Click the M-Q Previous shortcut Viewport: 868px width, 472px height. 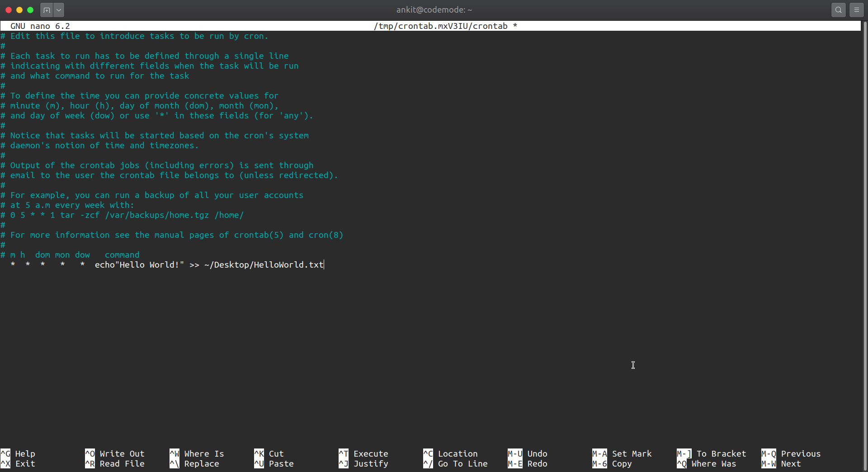click(x=791, y=453)
